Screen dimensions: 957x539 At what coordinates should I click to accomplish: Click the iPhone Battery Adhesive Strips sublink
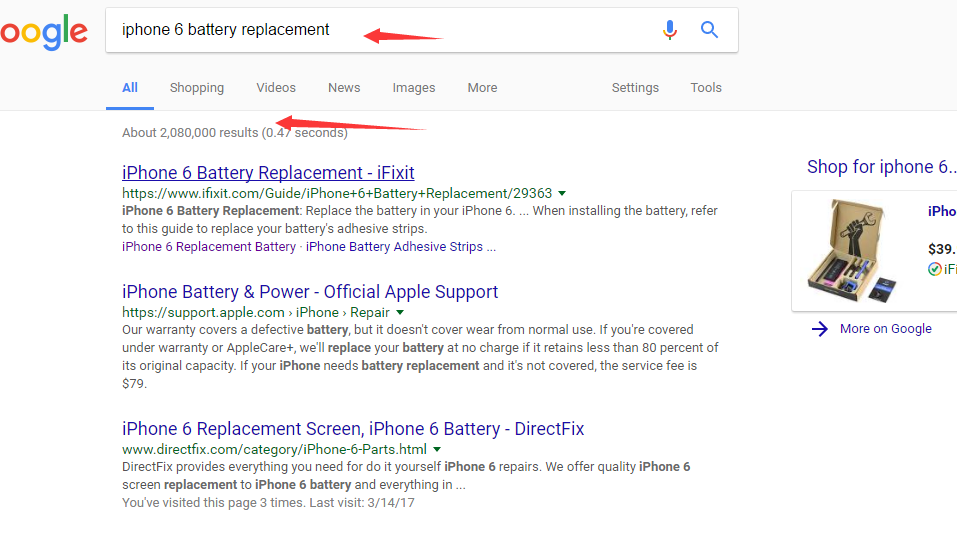[394, 247]
